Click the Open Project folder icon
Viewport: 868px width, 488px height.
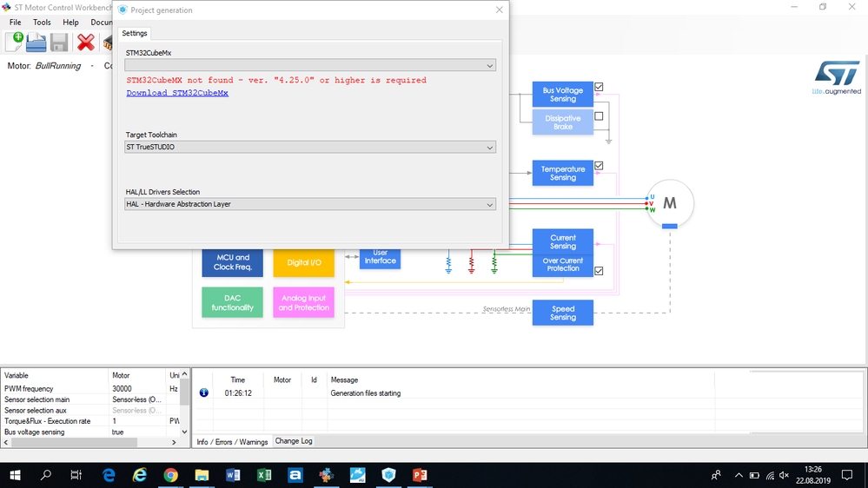pyautogui.click(x=36, y=43)
